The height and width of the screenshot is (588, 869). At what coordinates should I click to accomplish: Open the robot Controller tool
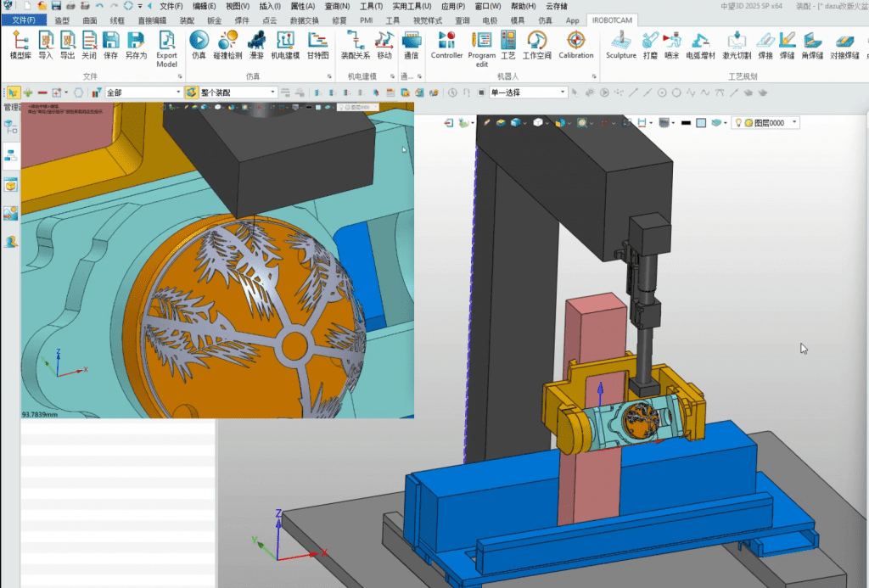pos(446,42)
